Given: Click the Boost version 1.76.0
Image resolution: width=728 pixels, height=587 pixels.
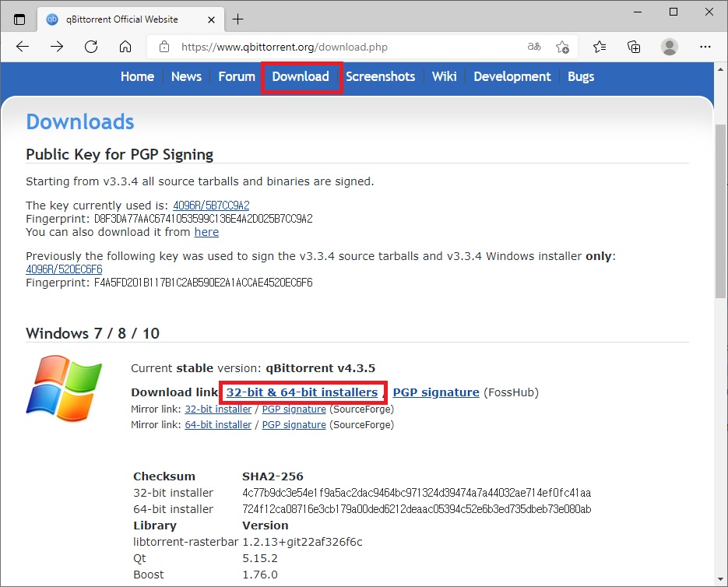Looking at the screenshot, I should pyautogui.click(x=260, y=575).
